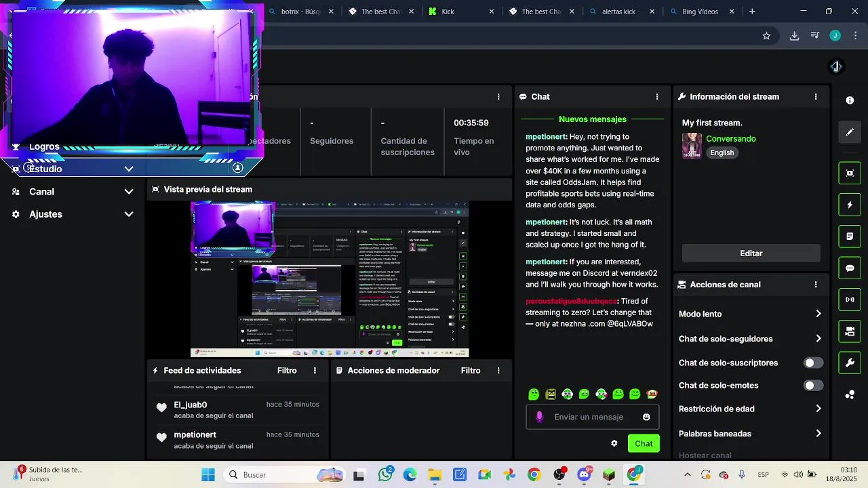The height and width of the screenshot is (488, 868).
Task: Click the English language tag
Action: click(722, 152)
